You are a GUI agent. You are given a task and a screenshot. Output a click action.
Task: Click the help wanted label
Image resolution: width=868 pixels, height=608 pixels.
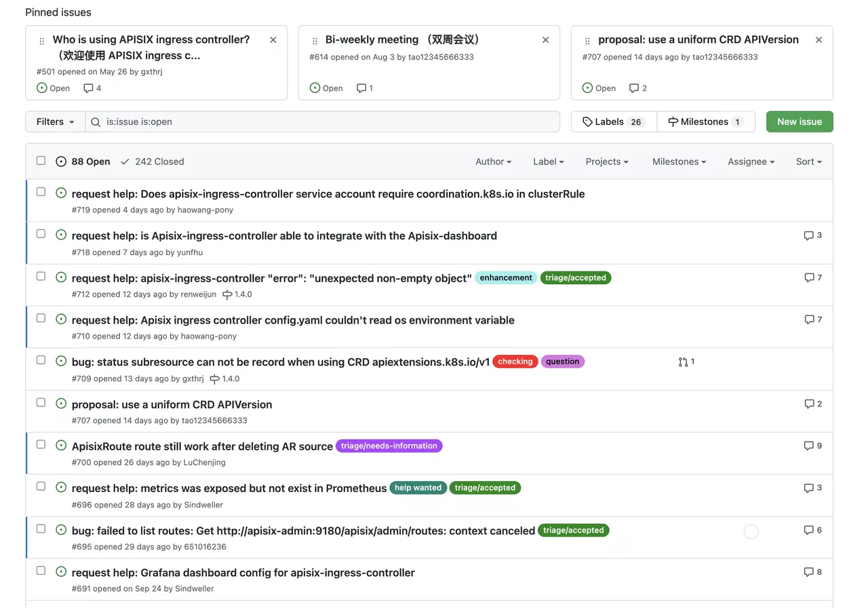click(x=418, y=488)
